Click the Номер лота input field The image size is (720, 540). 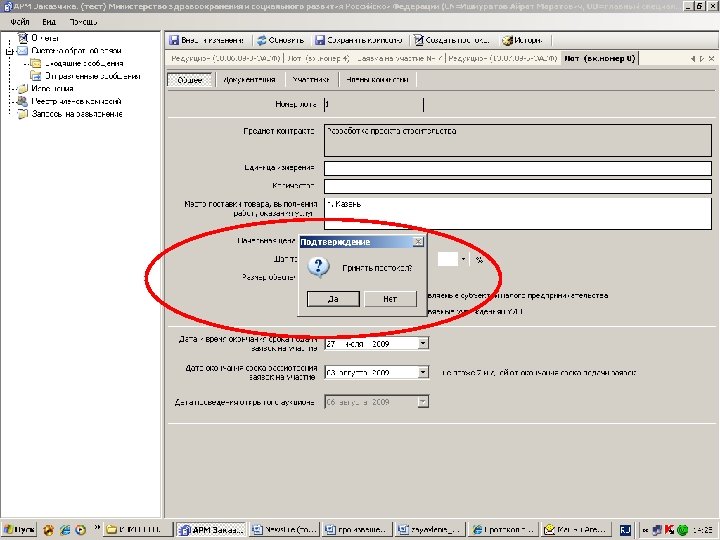374,105
